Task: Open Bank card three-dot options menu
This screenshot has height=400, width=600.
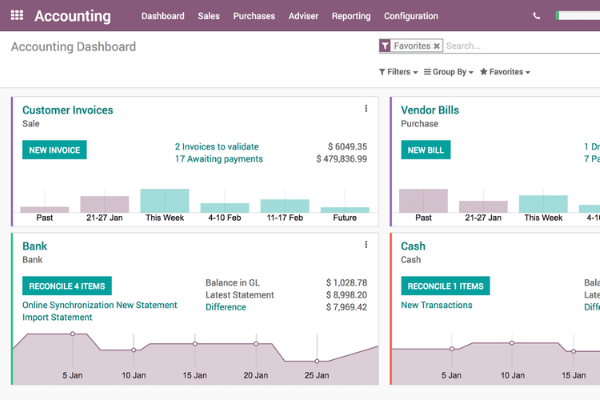Action: [x=366, y=245]
